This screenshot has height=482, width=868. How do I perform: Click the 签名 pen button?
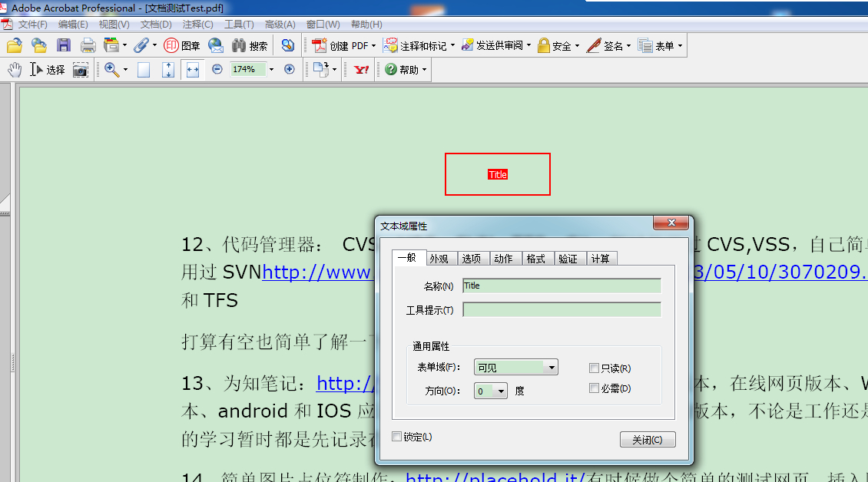[x=605, y=45]
